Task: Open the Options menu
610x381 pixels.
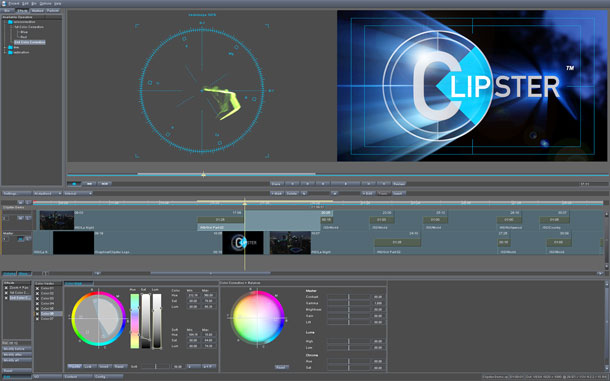Action: [x=46, y=3]
